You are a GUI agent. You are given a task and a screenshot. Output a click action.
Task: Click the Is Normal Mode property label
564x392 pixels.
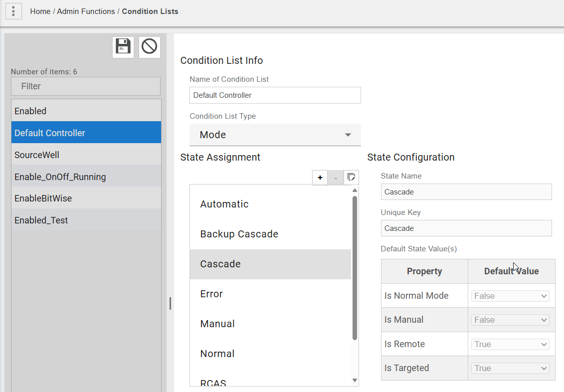pos(416,296)
